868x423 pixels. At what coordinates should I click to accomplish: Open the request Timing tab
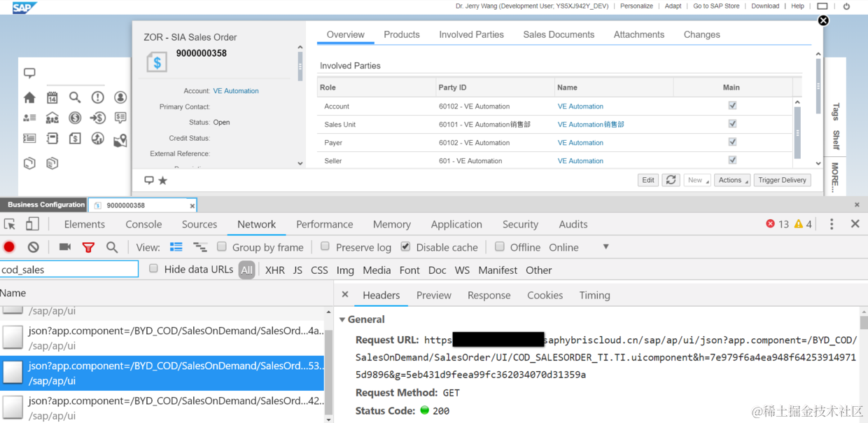(594, 295)
